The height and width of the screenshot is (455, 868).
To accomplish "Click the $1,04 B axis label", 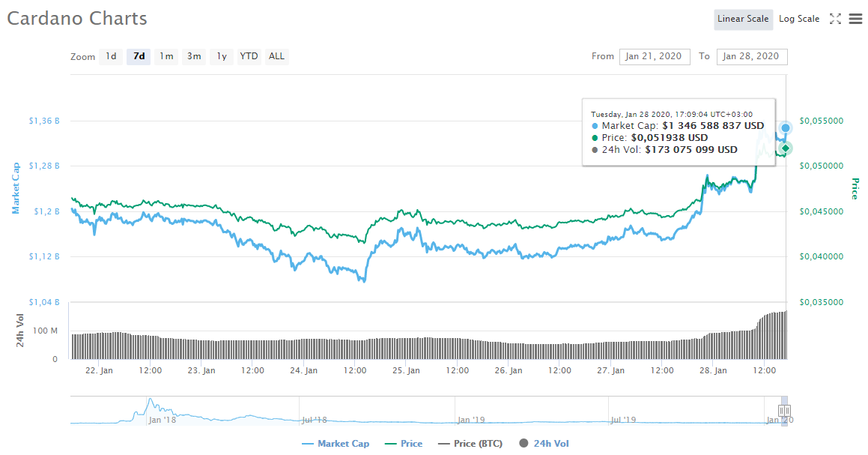I will point(44,302).
